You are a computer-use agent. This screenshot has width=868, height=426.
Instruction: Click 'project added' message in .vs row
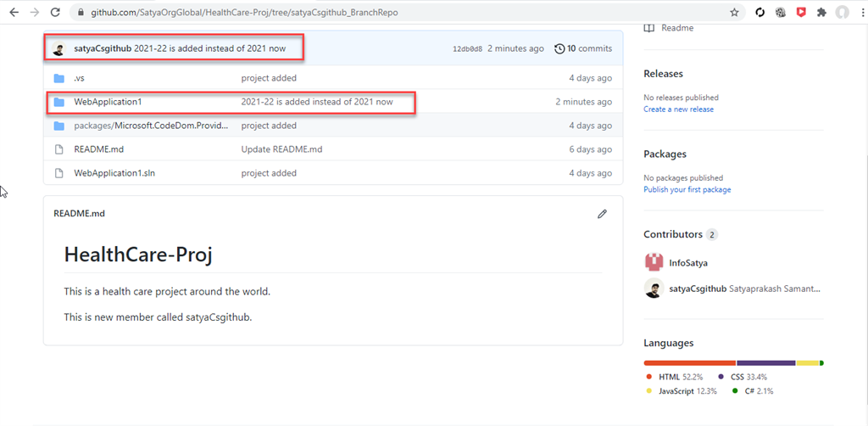(x=269, y=78)
